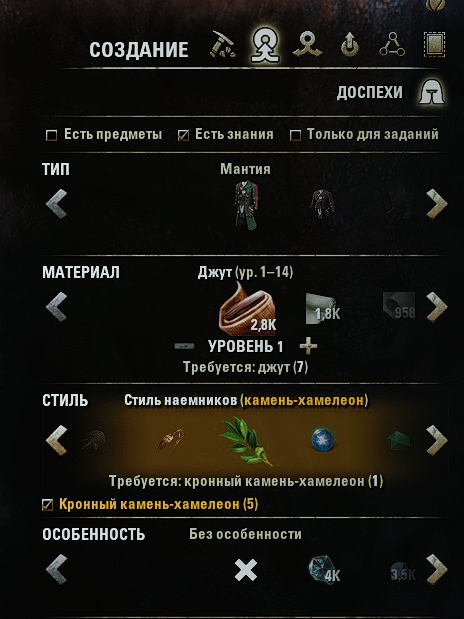This screenshot has width=464, height=619.
Task: Click the Armor helmet filter icon
Action: [x=432, y=92]
